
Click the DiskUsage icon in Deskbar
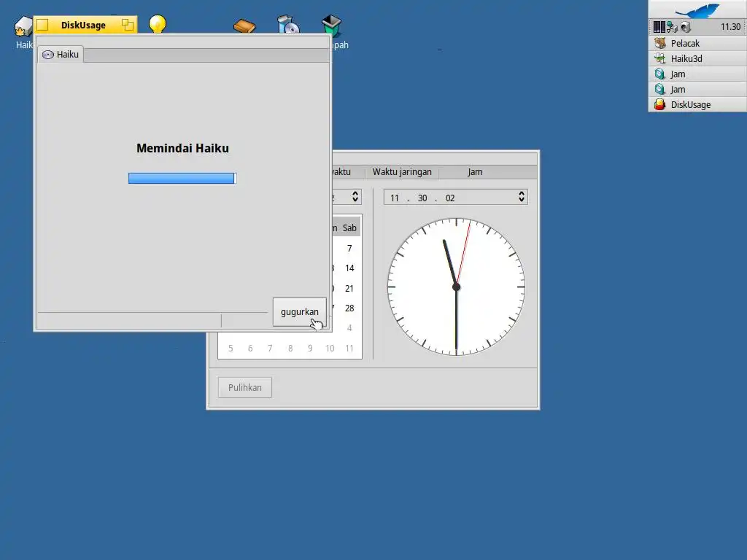point(659,104)
